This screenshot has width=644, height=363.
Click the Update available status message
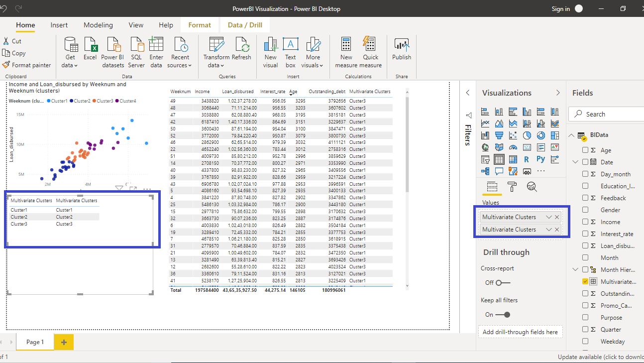pos(601,357)
